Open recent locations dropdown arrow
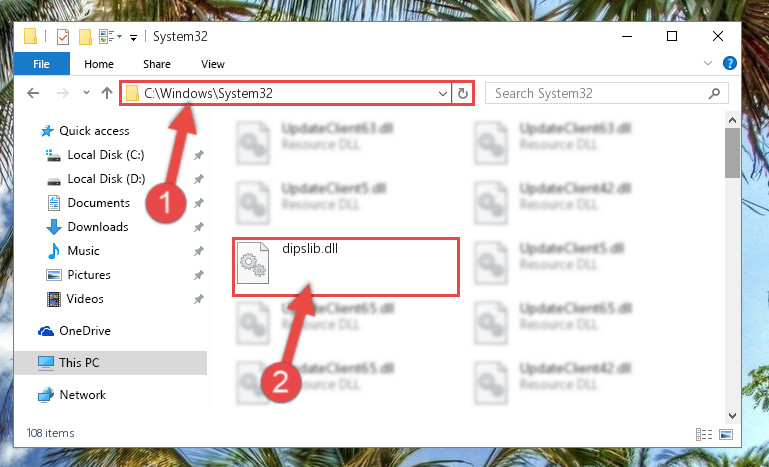The height and width of the screenshot is (467, 769). 86,93
